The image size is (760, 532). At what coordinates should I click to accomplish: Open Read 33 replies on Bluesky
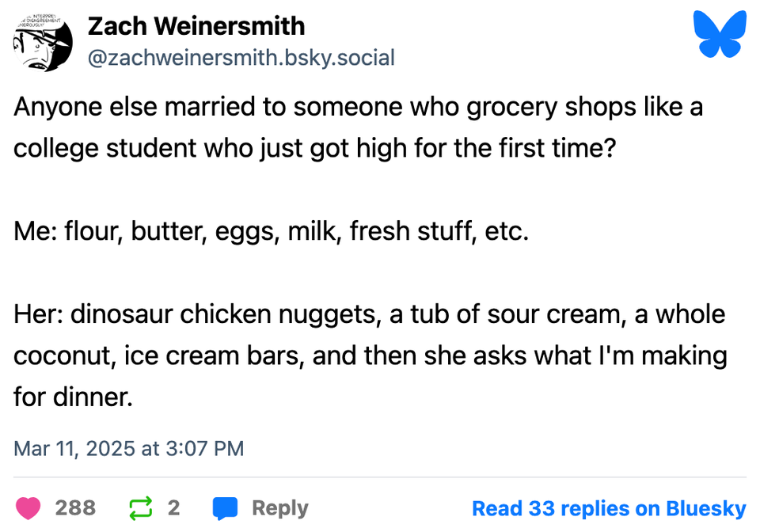pyautogui.click(x=609, y=507)
